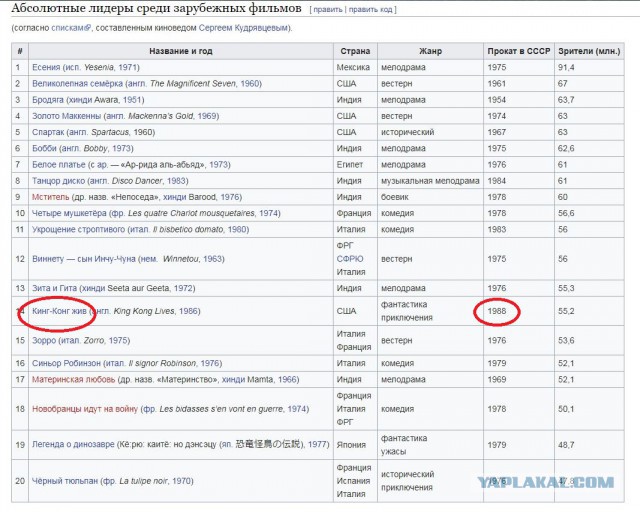Viewport: 640px width, 512px height.
Task: Open the Сергеем Кудрявцевым link
Action: pyautogui.click(x=244, y=28)
